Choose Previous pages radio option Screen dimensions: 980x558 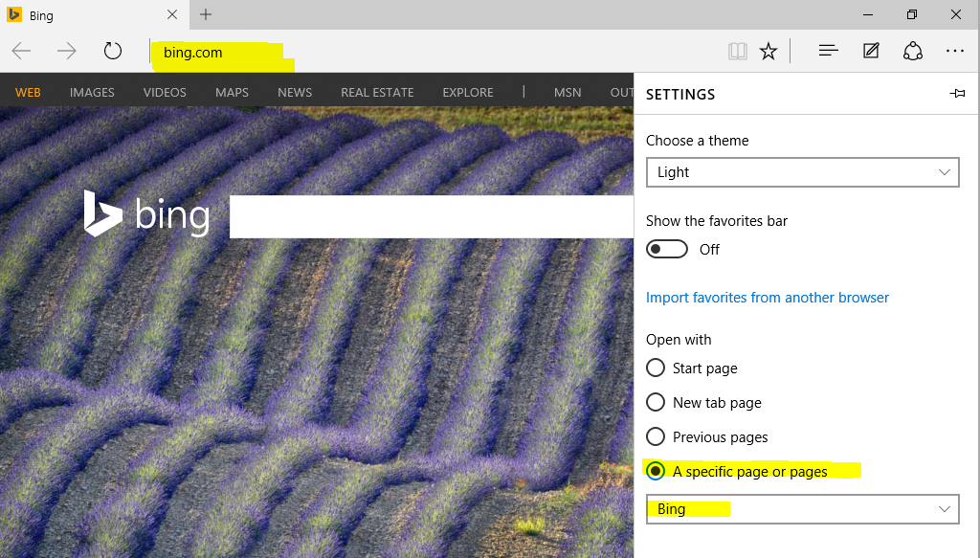pyautogui.click(x=655, y=436)
